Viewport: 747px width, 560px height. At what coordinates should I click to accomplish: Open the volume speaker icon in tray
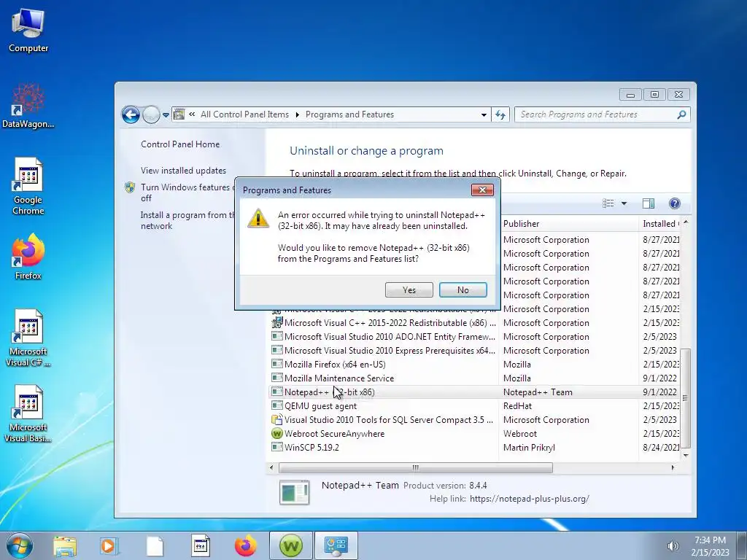[673, 545]
